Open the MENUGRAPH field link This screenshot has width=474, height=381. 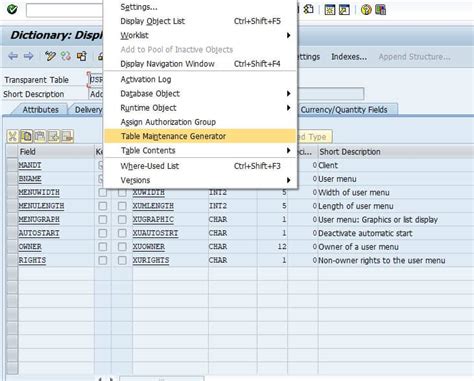click(39, 220)
